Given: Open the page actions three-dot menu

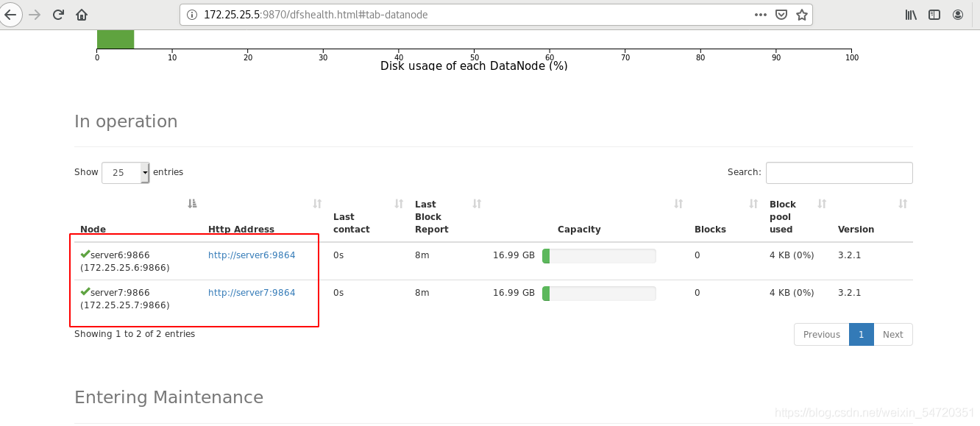Looking at the screenshot, I should (761, 15).
